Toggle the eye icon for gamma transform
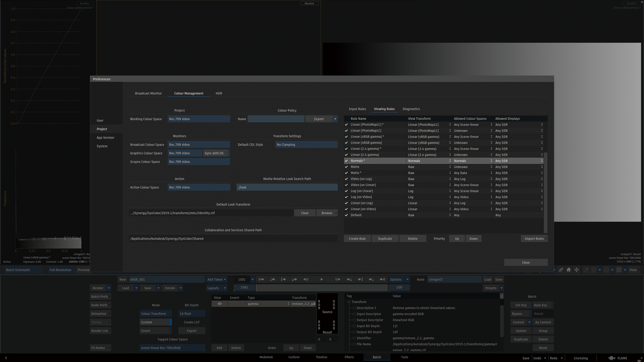644x362 pixels. 219,304
